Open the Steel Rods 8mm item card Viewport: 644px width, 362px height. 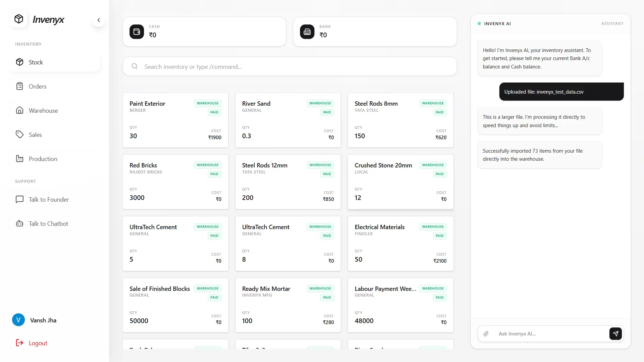tap(401, 120)
